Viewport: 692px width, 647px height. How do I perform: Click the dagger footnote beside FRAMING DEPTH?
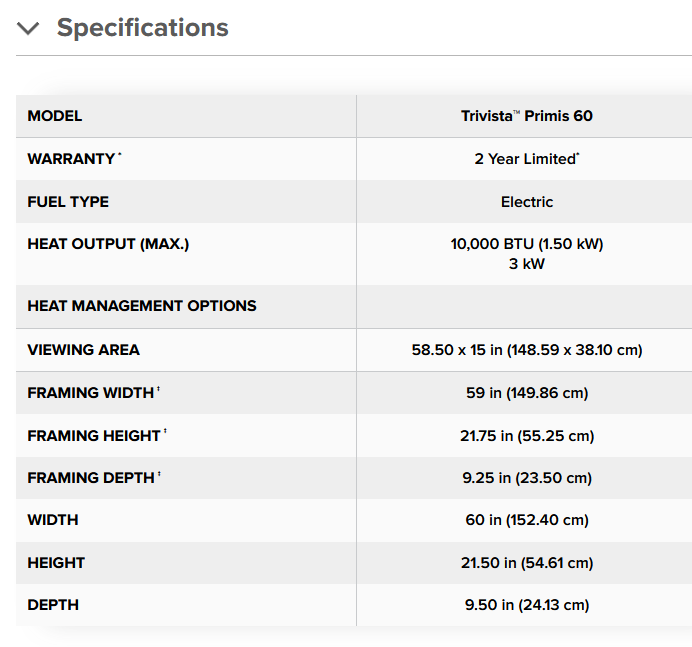(159, 474)
